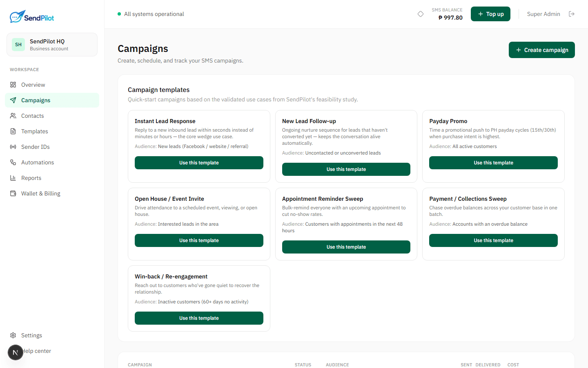Open Templates in sidebar
The height and width of the screenshot is (368, 588).
pyautogui.click(x=52, y=131)
